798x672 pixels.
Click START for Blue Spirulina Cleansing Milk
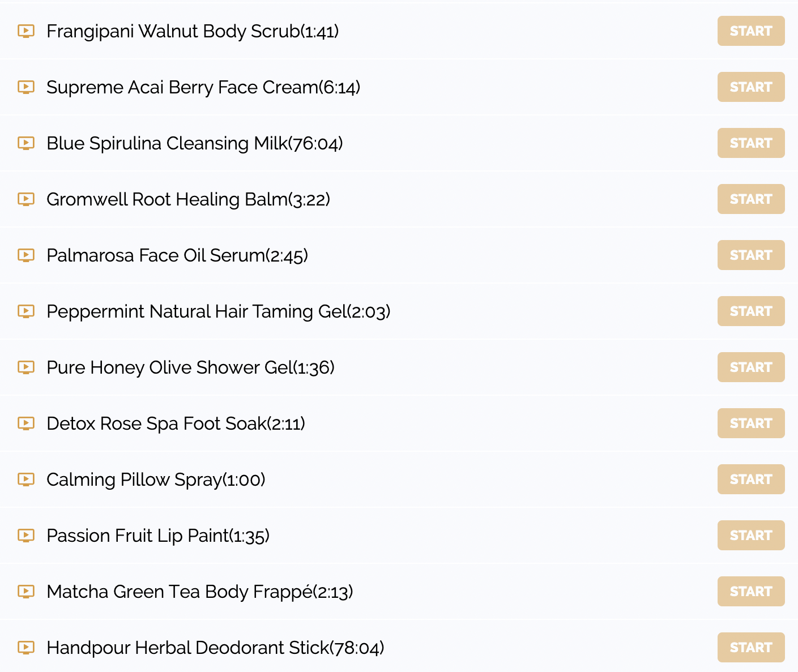(x=751, y=143)
